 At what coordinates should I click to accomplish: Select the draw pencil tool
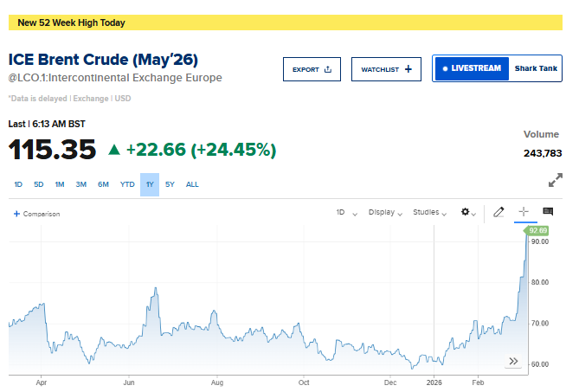click(x=498, y=212)
